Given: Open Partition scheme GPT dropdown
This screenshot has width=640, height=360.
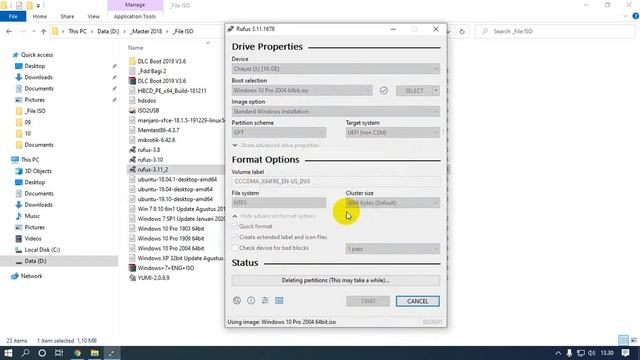Looking at the screenshot, I should tap(279, 133).
